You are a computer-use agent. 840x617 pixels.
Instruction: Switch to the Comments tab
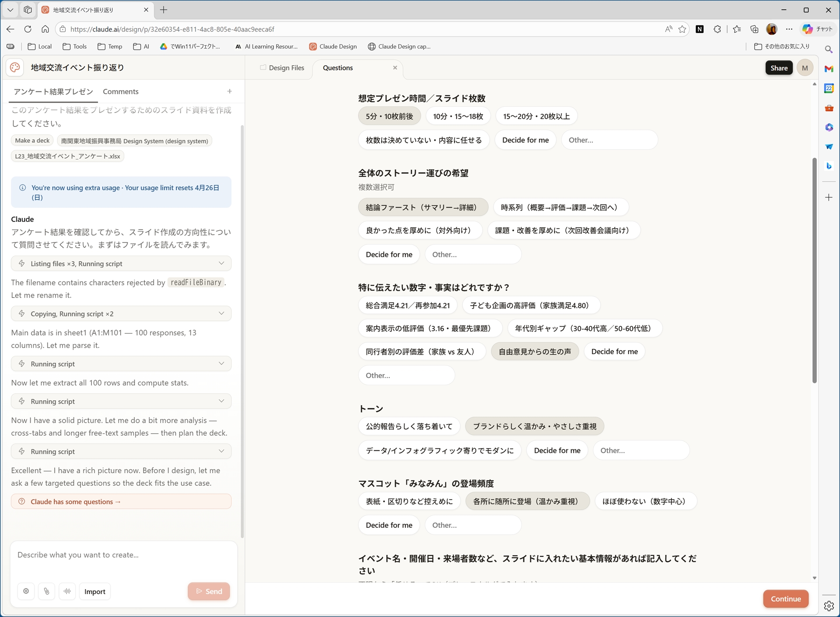click(121, 91)
